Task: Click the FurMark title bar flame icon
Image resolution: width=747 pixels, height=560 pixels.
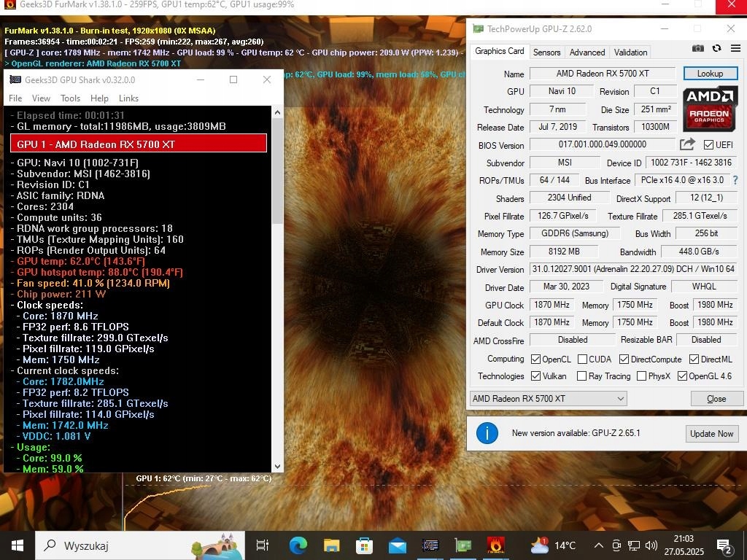Action: (x=9, y=5)
